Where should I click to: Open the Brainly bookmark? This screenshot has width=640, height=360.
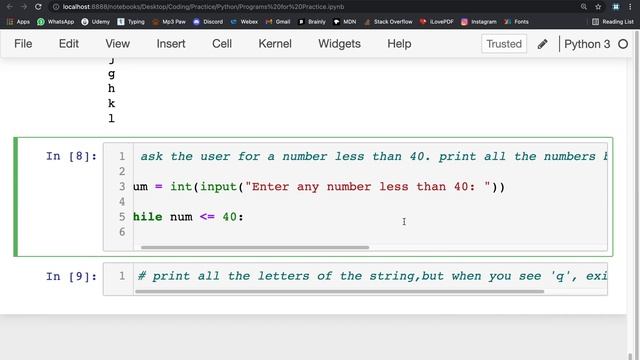tap(312, 22)
